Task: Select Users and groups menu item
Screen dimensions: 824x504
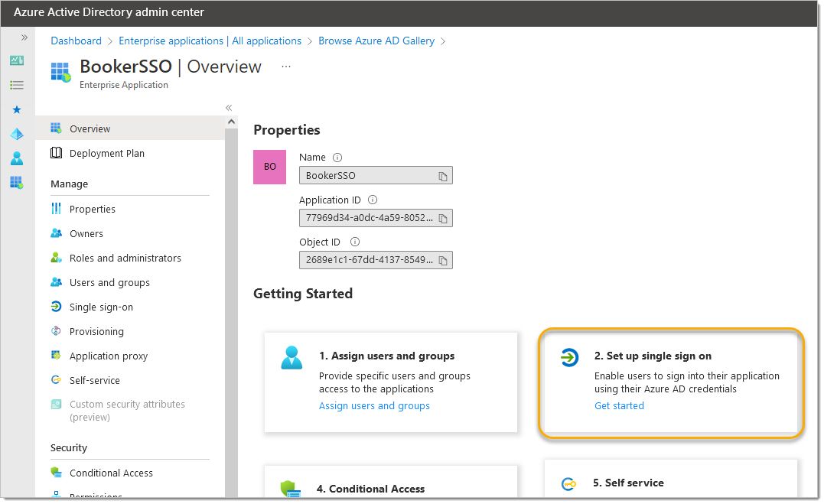Action: pyautogui.click(x=109, y=282)
